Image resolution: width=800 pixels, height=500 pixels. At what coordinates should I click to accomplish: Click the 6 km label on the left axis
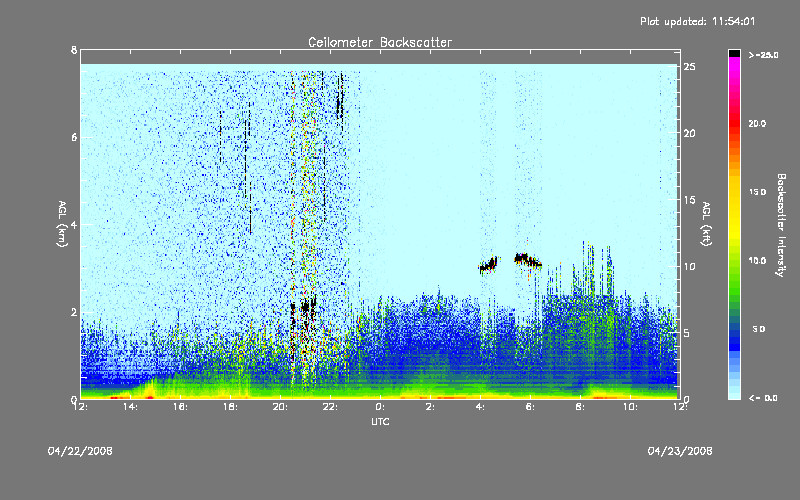(74, 137)
